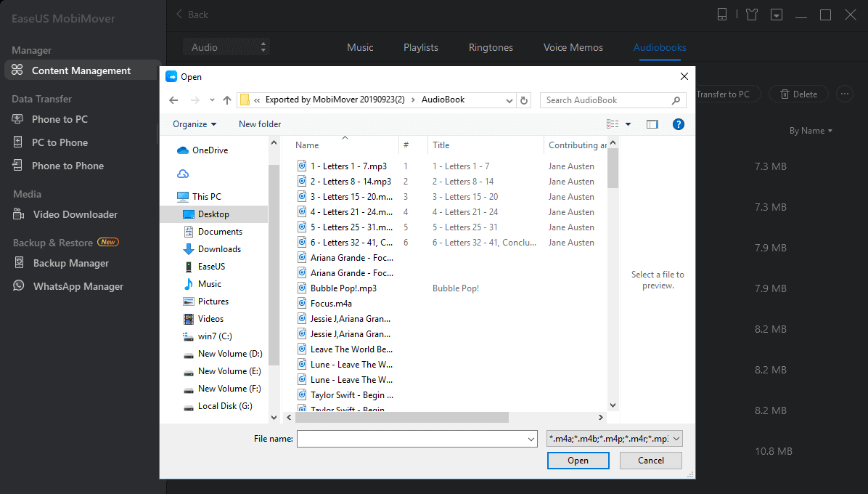Switch to the Ringtones tab
The width and height of the screenshot is (868, 494).
tap(491, 47)
